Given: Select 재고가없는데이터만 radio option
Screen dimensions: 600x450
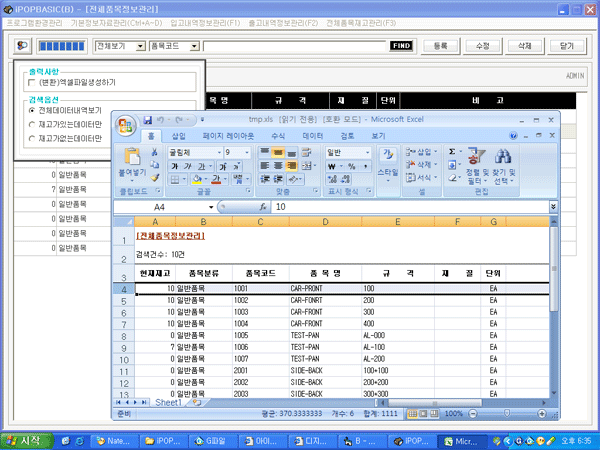Looking at the screenshot, I should tap(32, 139).
